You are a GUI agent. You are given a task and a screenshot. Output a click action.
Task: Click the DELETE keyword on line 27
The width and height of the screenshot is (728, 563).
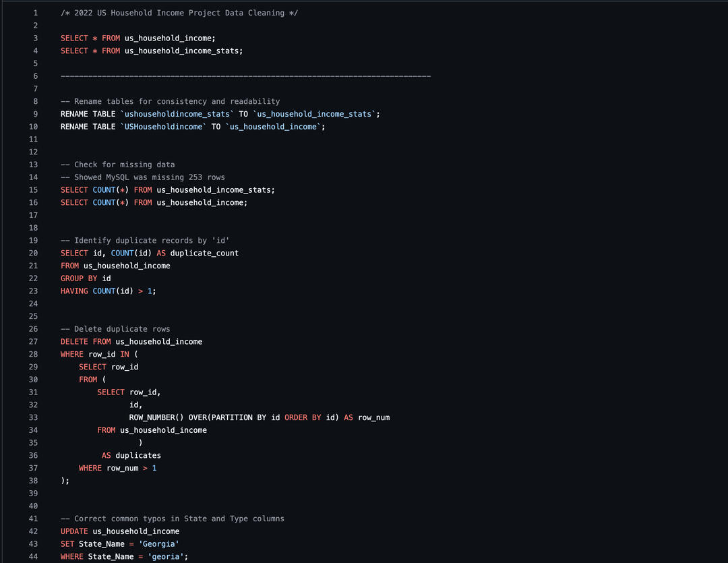click(x=74, y=342)
